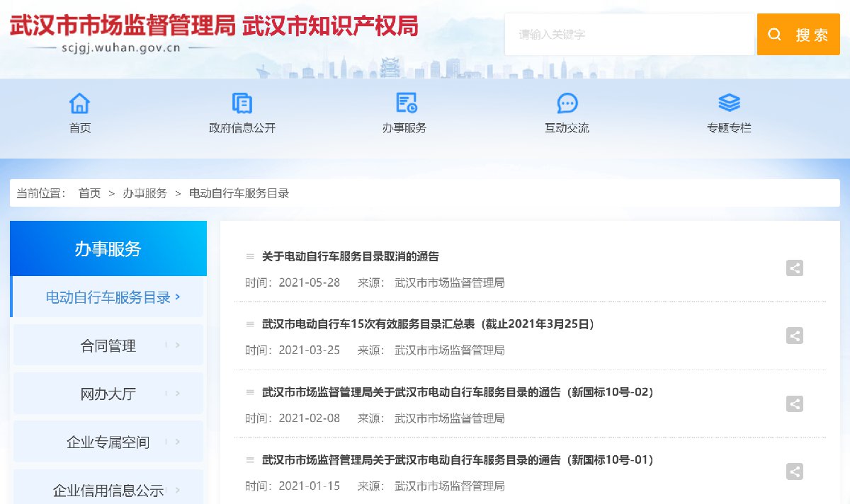Expand the 合同管理 sidebar chevron

tap(177, 345)
